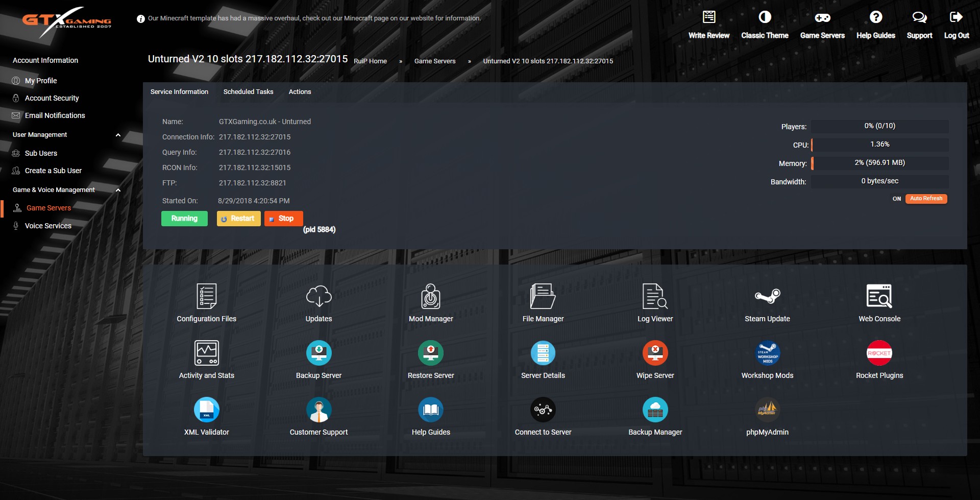Screen dimensions: 980x500
Task: Click the CPU usage bar
Action: point(879,145)
